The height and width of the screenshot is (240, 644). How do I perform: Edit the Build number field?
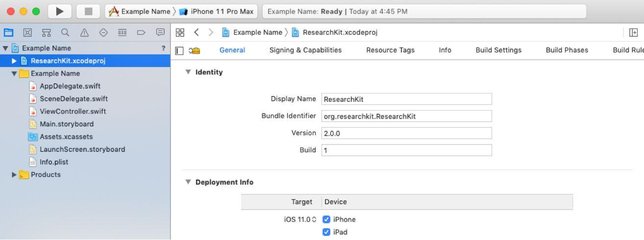click(x=406, y=150)
